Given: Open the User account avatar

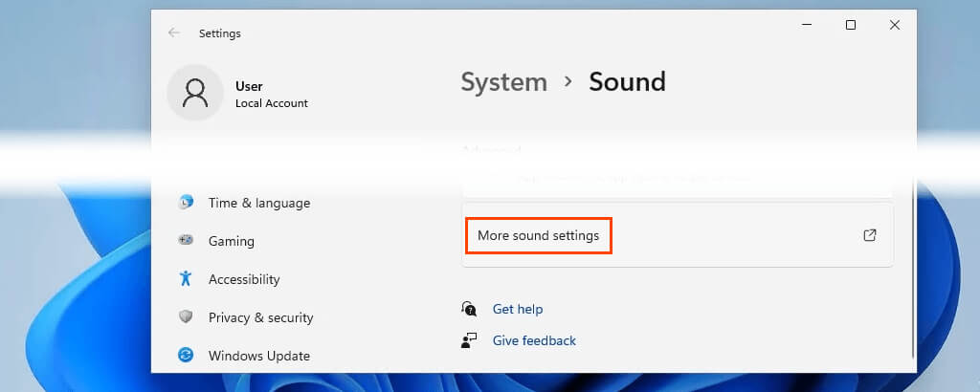Looking at the screenshot, I should tap(195, 93).
